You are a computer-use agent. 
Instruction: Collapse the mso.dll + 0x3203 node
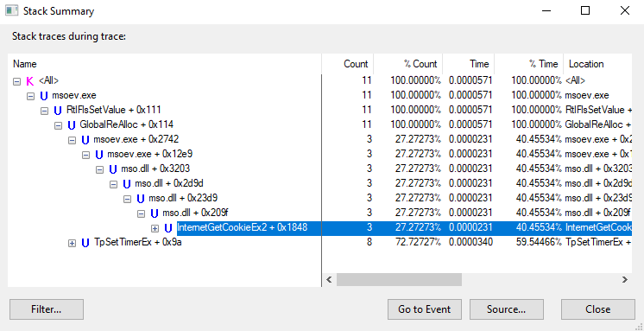tap(99, 169)
